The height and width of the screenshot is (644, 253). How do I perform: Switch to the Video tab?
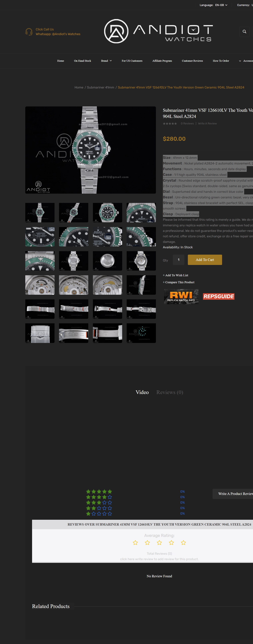pyautogui.click(x=142, y=392)
